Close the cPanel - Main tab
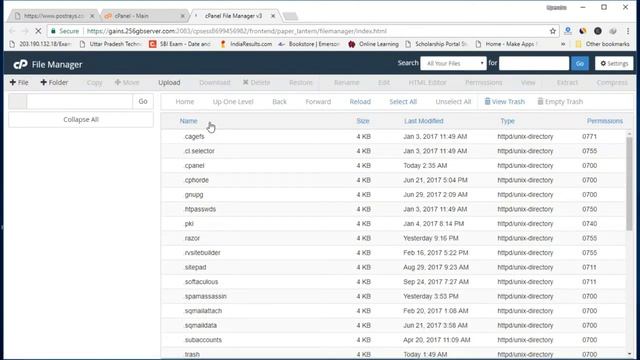Viewport: 640px width, 360px height. click(182, 16)
